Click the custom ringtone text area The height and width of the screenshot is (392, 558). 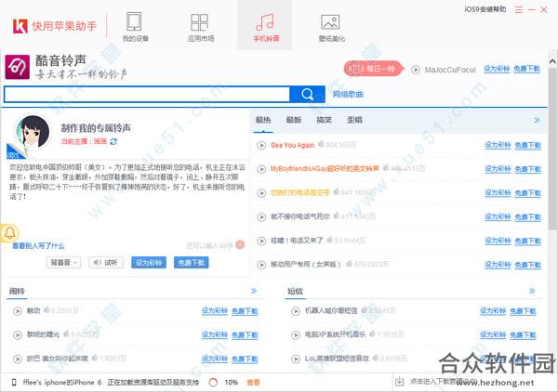[x=127, y=200]
